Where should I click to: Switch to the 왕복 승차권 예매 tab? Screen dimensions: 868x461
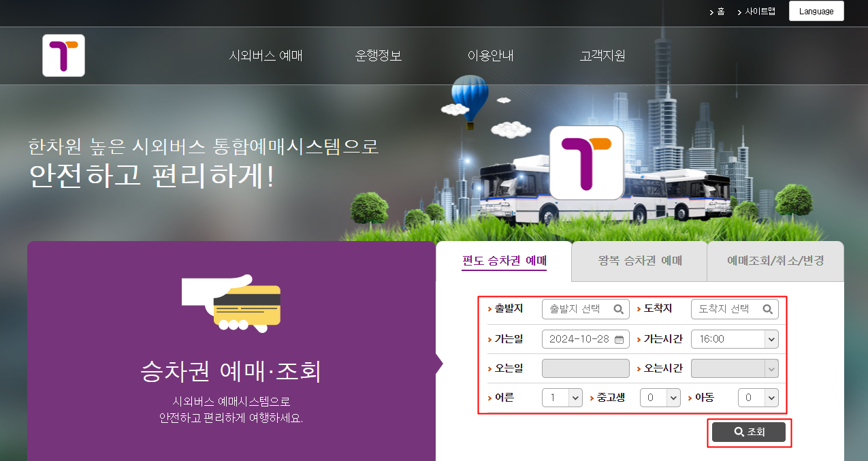[640, 261]
